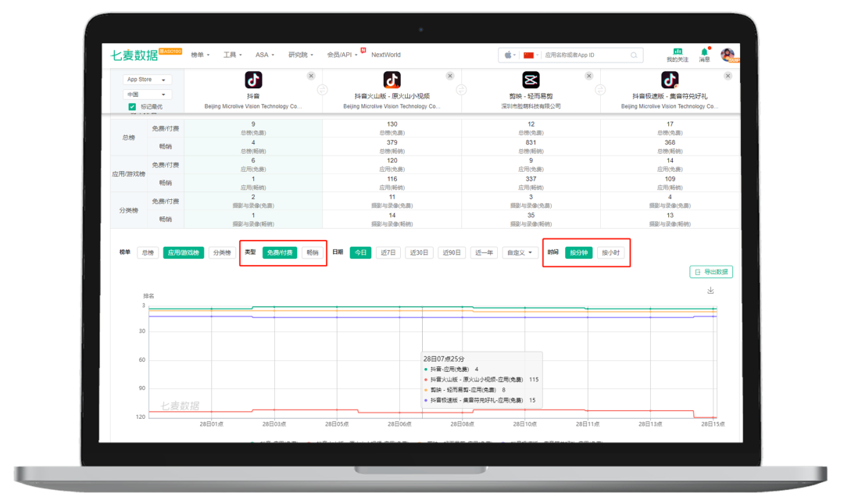
Task: Select the 近7日 date range
Action: pos(388,252)
